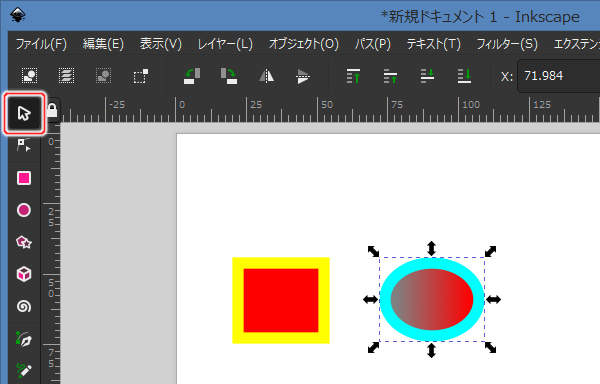600x384 pixels.
Task: Select the Spiral tool
Action: (x=24, y=306)
